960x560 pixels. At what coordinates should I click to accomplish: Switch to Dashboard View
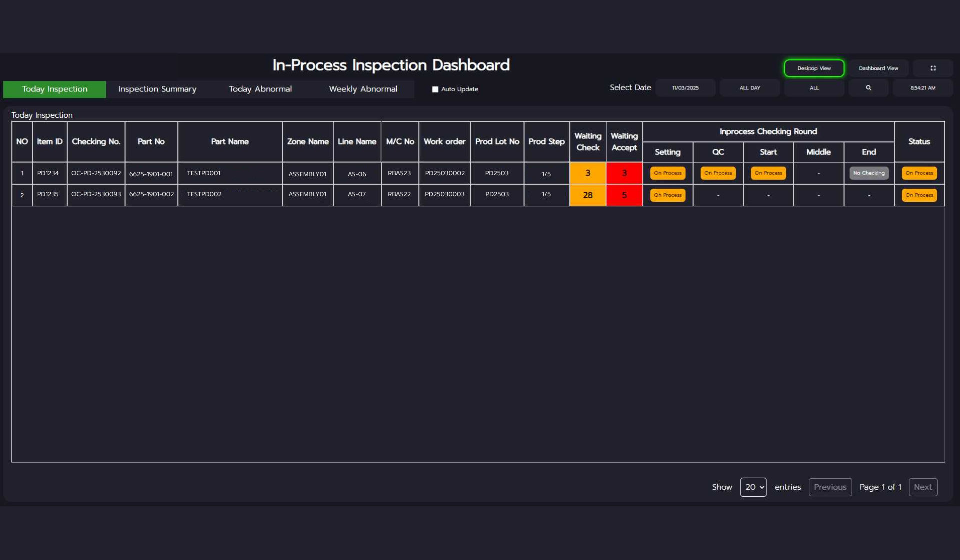coord(878,68)
